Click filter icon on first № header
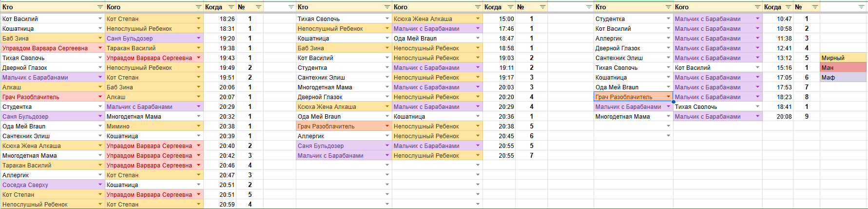 point(258,7)
